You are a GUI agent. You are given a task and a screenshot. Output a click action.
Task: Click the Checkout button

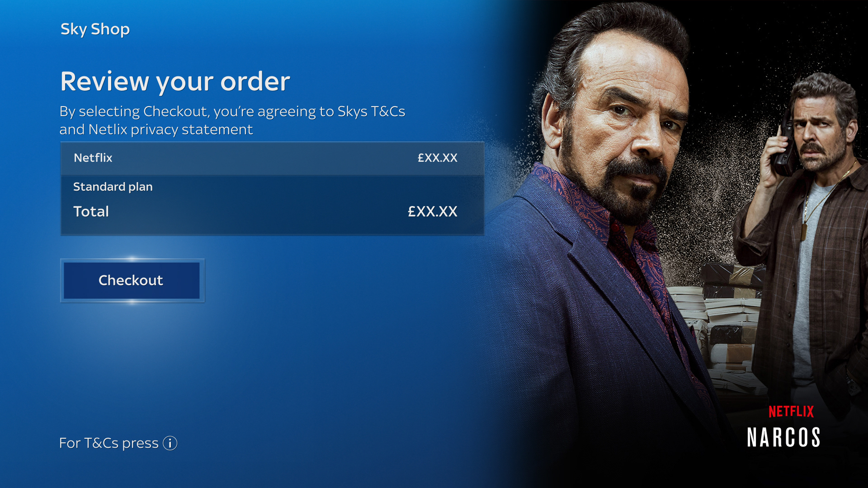(132, 281)
